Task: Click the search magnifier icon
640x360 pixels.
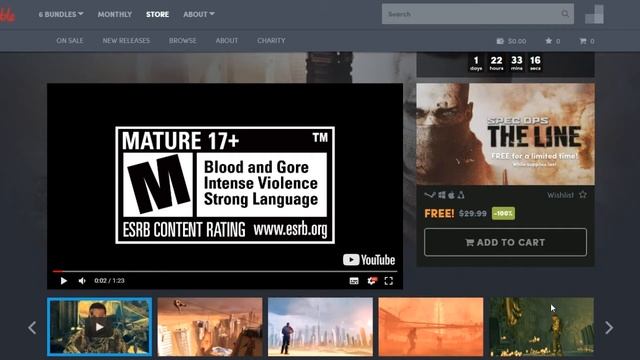Action: [x=565, y=14]
